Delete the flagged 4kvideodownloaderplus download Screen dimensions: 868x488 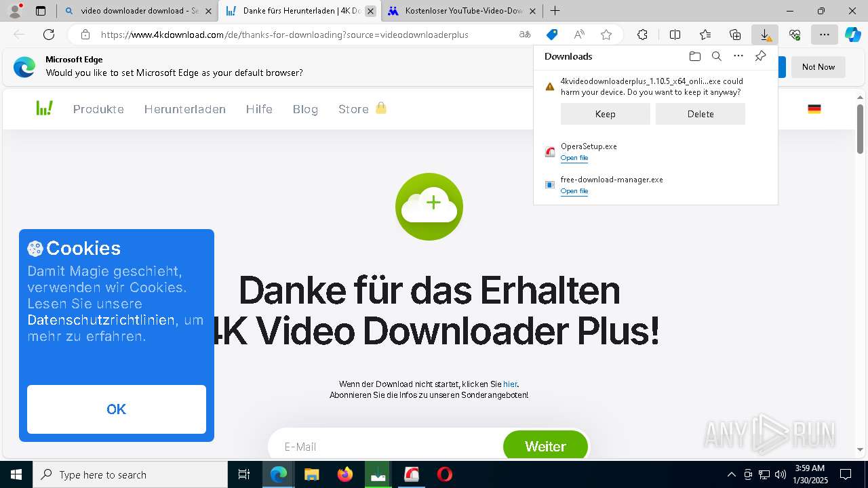click(x=700, y=114)
